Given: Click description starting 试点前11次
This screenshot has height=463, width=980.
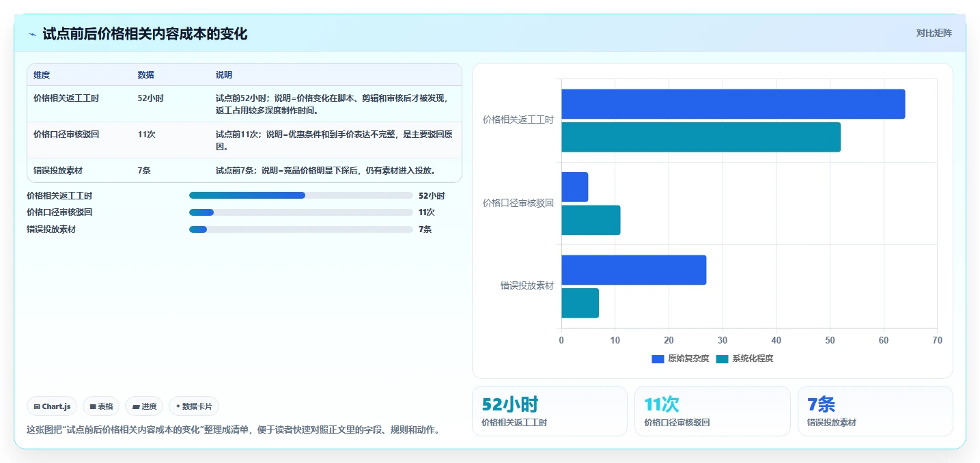Looking at the screenshot, I should click(334, 141).
